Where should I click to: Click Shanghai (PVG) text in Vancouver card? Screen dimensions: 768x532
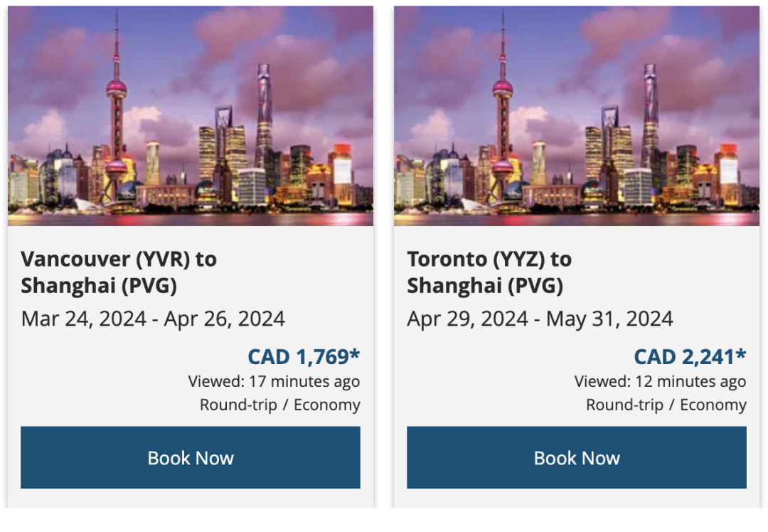(99, 286)
